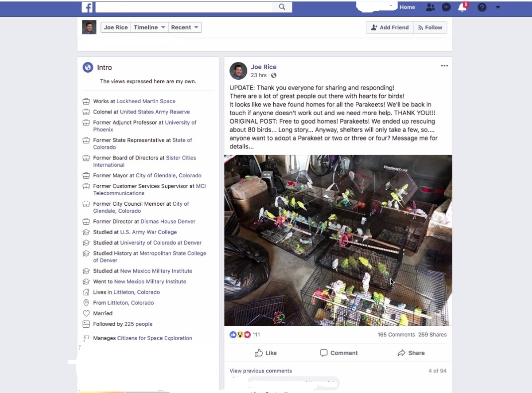Go to Home in top bar
Image resolution: width=532 pixels, height=393 pixels.
pos(407,7)
